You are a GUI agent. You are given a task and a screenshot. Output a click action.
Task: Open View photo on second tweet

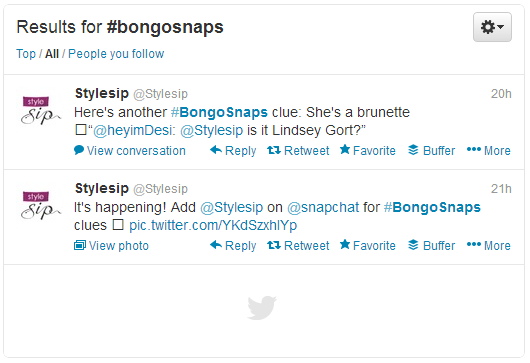111,245
